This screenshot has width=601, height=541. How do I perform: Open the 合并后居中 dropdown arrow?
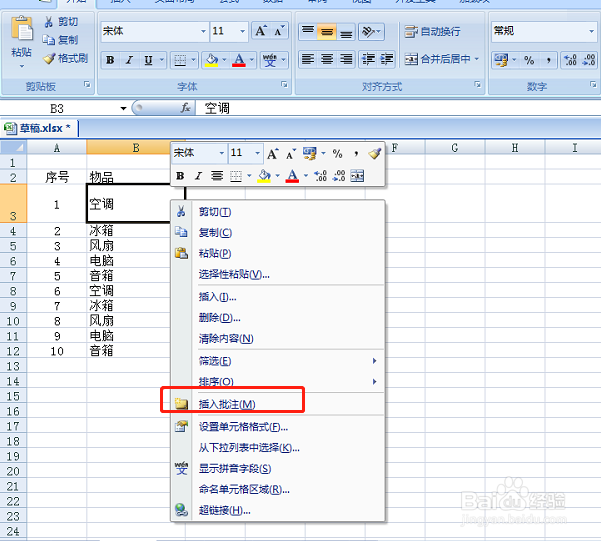coord(477,59)
